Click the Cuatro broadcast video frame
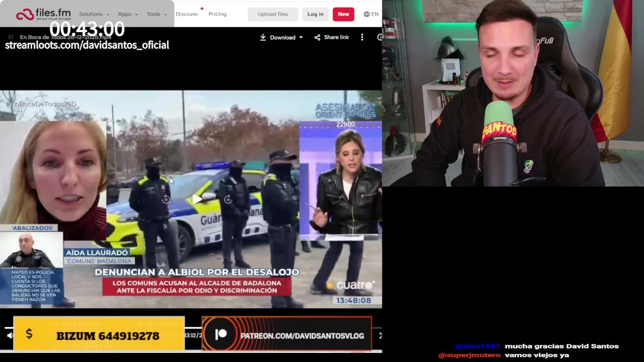 pyautogui.click(x=191, y=199)
